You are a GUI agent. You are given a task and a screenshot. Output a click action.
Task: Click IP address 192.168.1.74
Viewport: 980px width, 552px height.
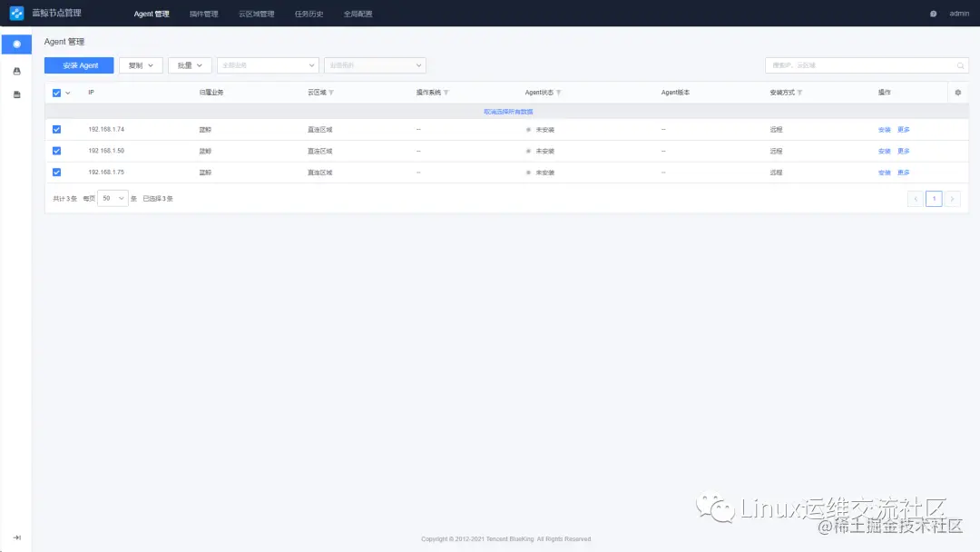106,130
